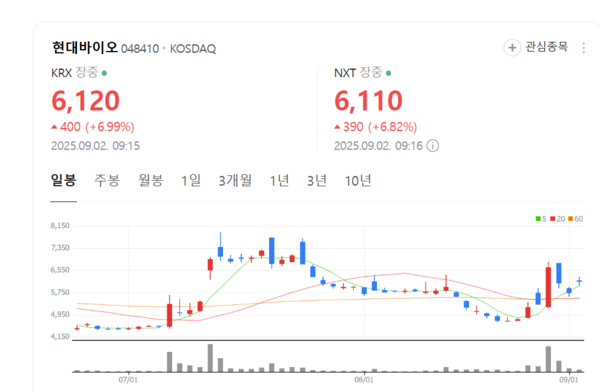Click the 6,550 price axis label
Image resolution: width=600 pixels, height=392 pixels.
pos(60,270)
